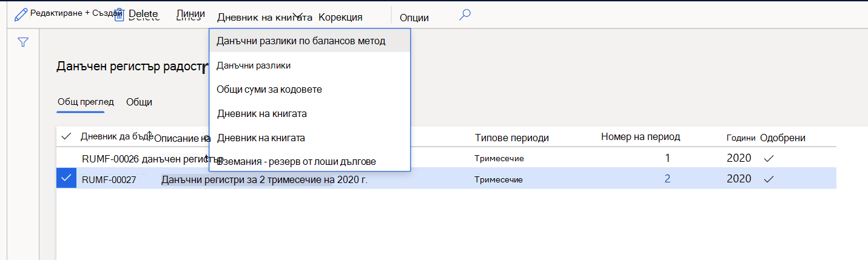
Task: Open the Корекция menu
Action: coord(340,17)
